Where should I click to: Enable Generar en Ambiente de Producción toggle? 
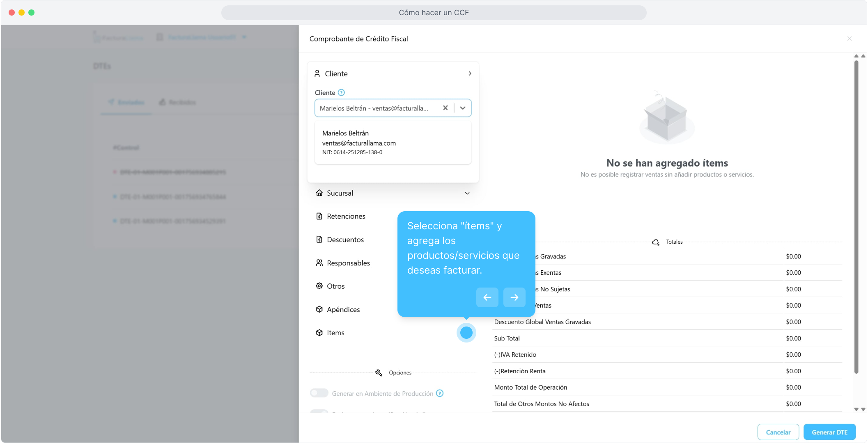pos(319,393)
